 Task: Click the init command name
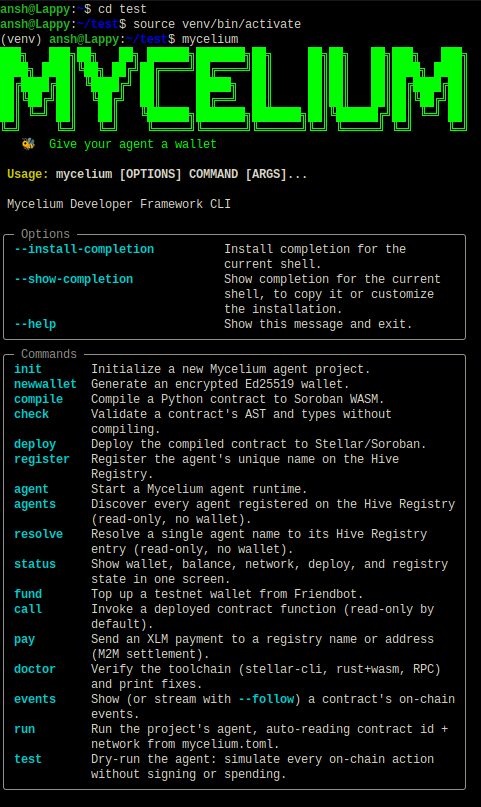click(x=28, y=369)
